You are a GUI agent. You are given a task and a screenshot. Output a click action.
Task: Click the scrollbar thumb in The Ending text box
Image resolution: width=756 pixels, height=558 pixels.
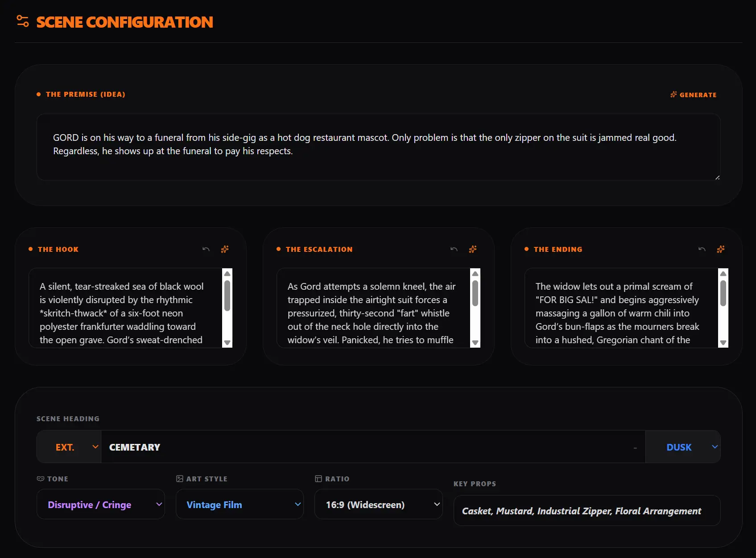[x=723, y=293]
